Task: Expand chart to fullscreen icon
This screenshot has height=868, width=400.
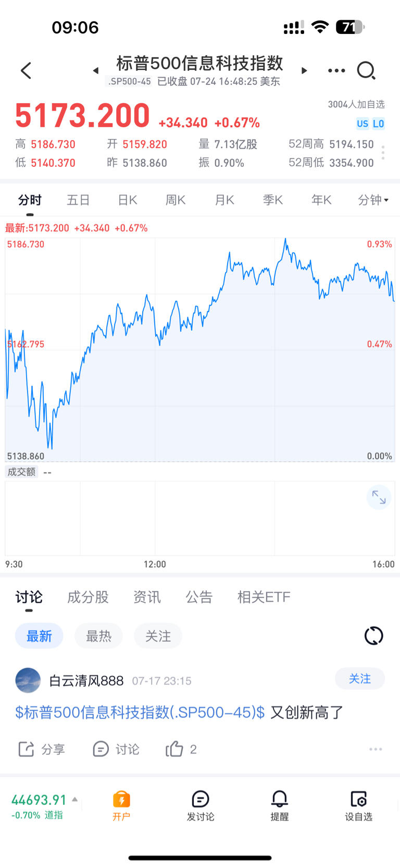Action: click(x=379, y=498)
